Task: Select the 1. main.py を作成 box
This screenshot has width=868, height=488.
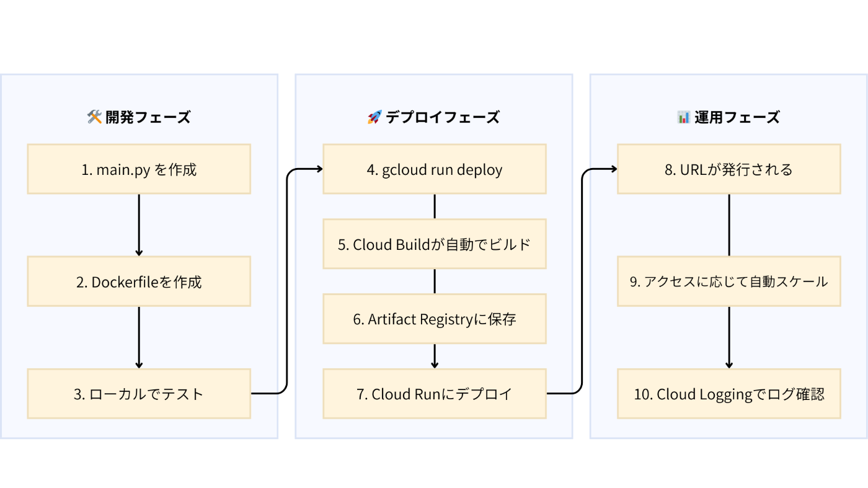Action: (139, 169)
